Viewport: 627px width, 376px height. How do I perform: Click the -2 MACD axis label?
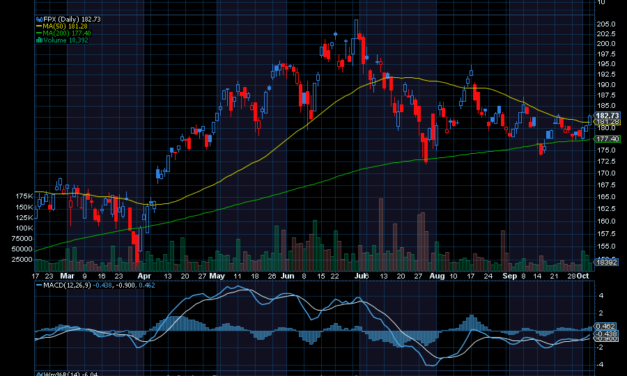click(x=600, y=347)
